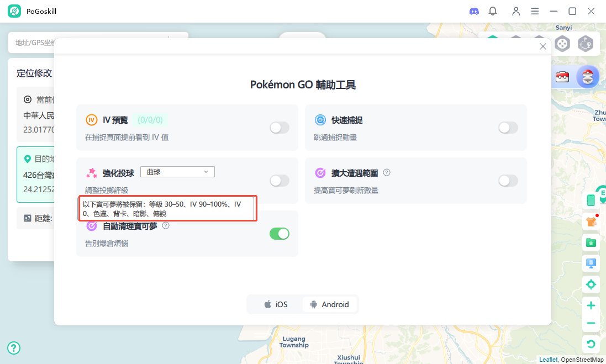Viewport: 606px width, 364px height.
Task: Open the blue monitor screen icon
Action: [x=591, y=263]
